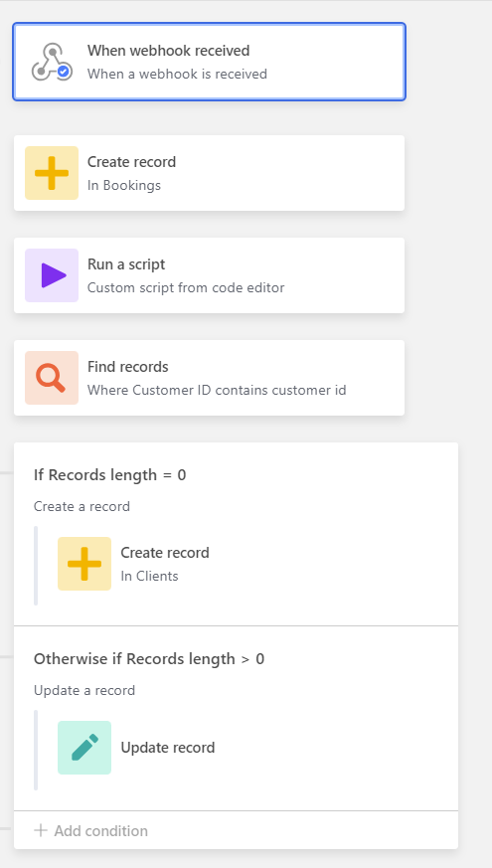Select the Update record action title
Screen dimensions: 492x868
tap(168, 748)
